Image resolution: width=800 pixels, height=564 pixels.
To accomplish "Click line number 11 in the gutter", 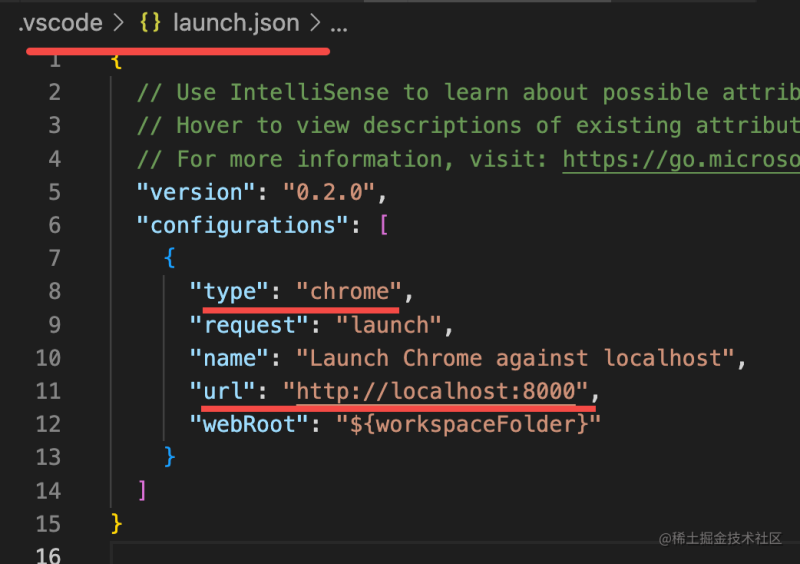I will click(x=49, y=391).
